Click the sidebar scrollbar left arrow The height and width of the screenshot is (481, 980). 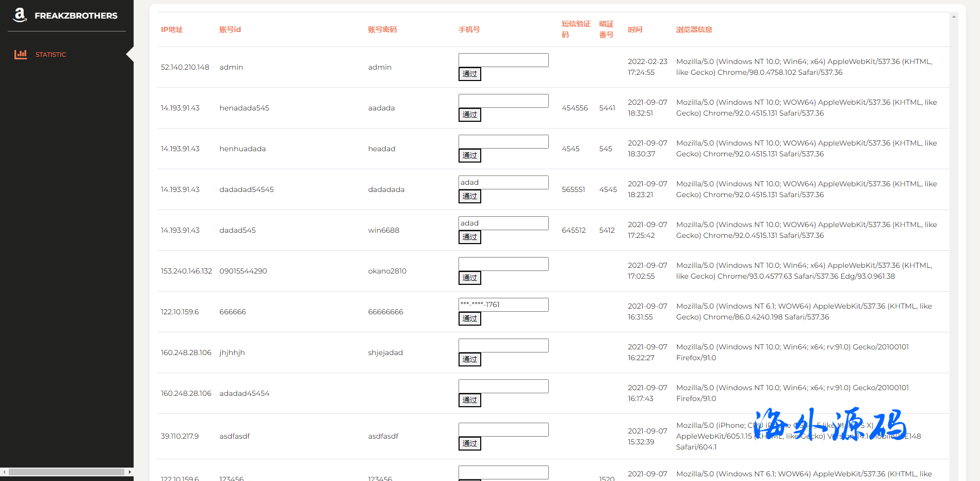(x=4, y=472)
